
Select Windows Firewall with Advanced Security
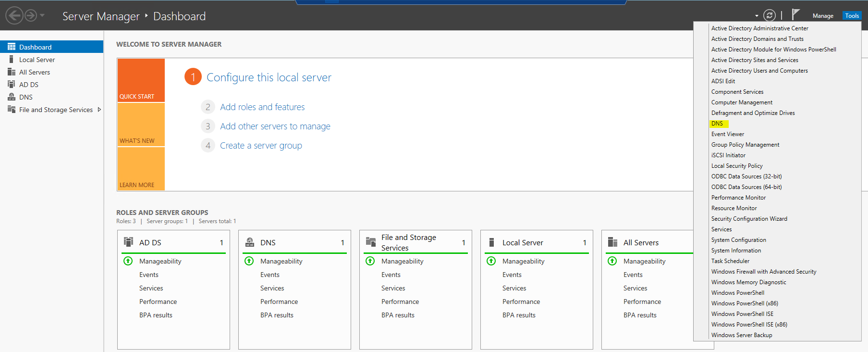coord(764,272)
